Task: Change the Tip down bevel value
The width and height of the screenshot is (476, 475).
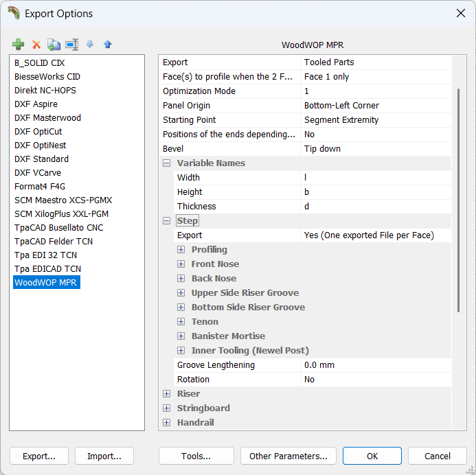Action: (x=376, y=149)
